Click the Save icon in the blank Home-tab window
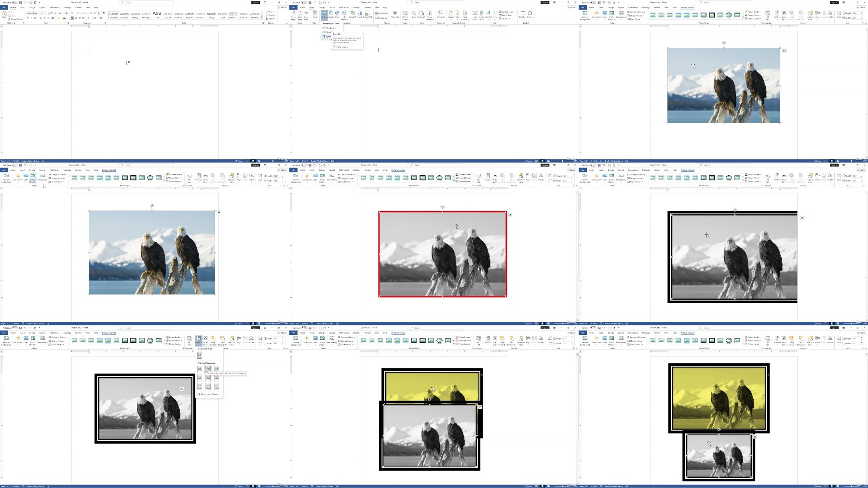 point(20,2)
